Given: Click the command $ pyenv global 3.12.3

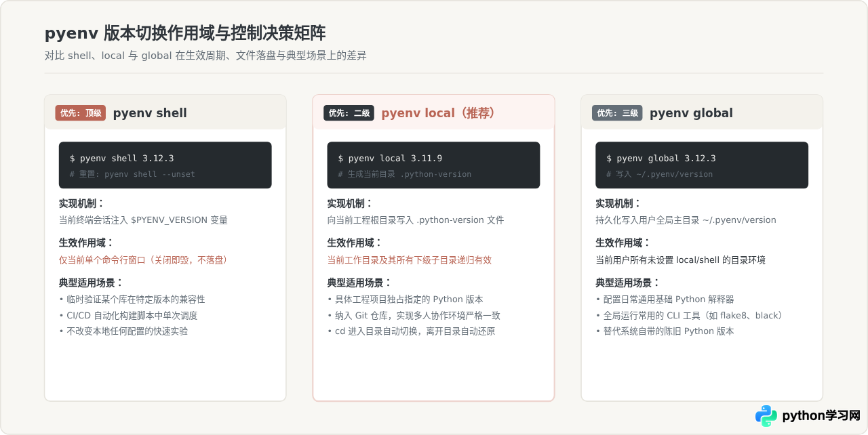Looking at the screenshot, I should (661, 159).
